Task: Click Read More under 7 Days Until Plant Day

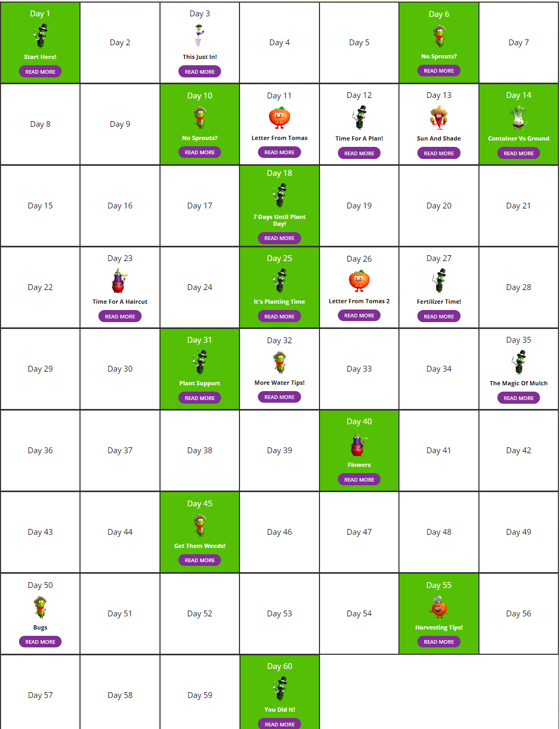Action: coord(279,238)
